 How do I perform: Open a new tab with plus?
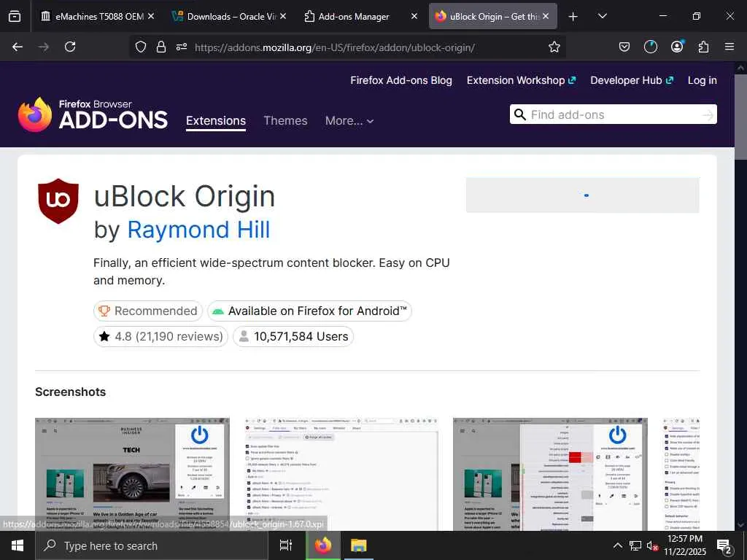click(573, 17)
